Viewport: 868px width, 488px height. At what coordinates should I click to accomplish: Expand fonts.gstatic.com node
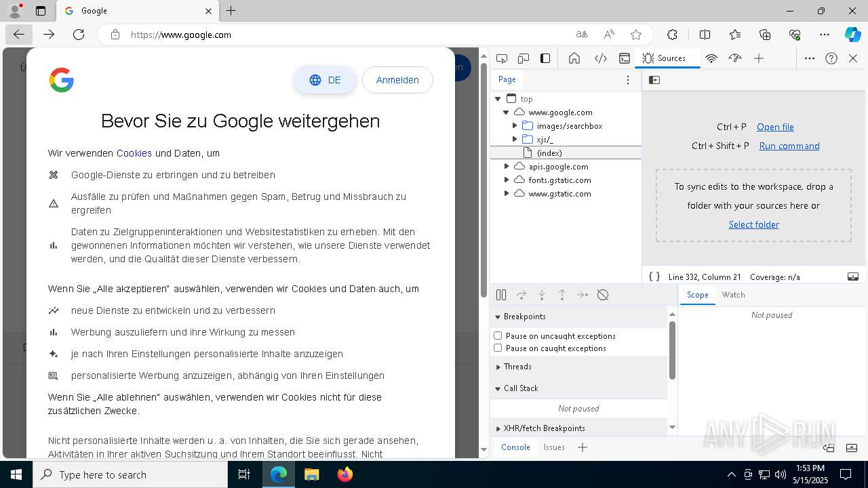[x=507, y=180]
